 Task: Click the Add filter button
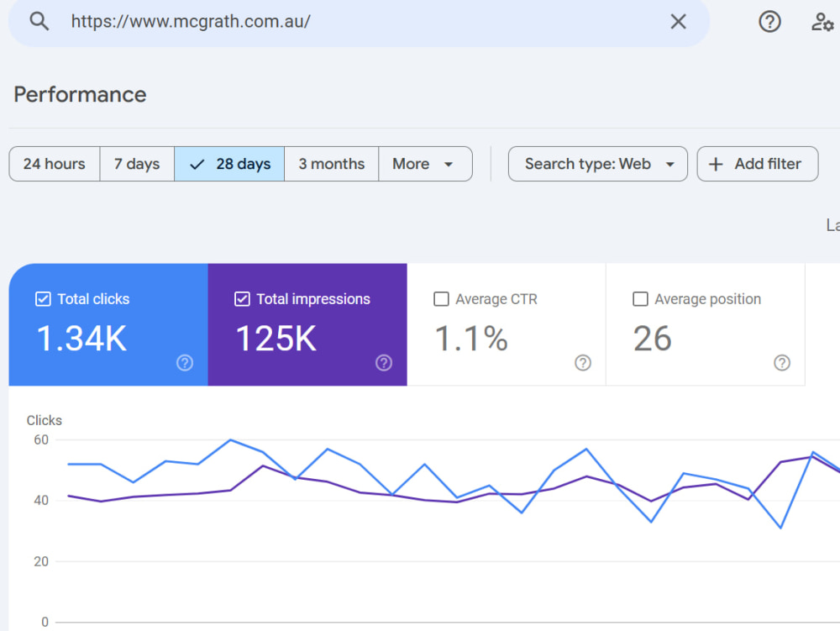[758, 164]
